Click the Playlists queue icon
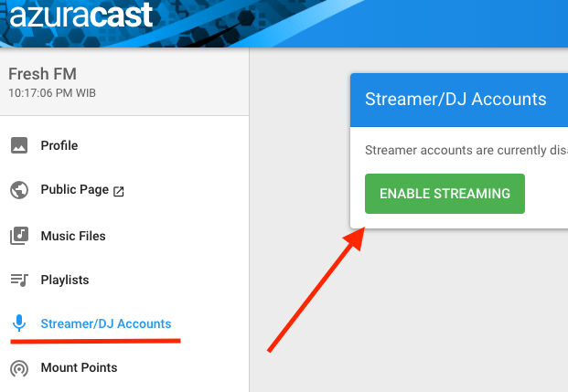The height and width of the screenshot is (392, 568). 19,280
